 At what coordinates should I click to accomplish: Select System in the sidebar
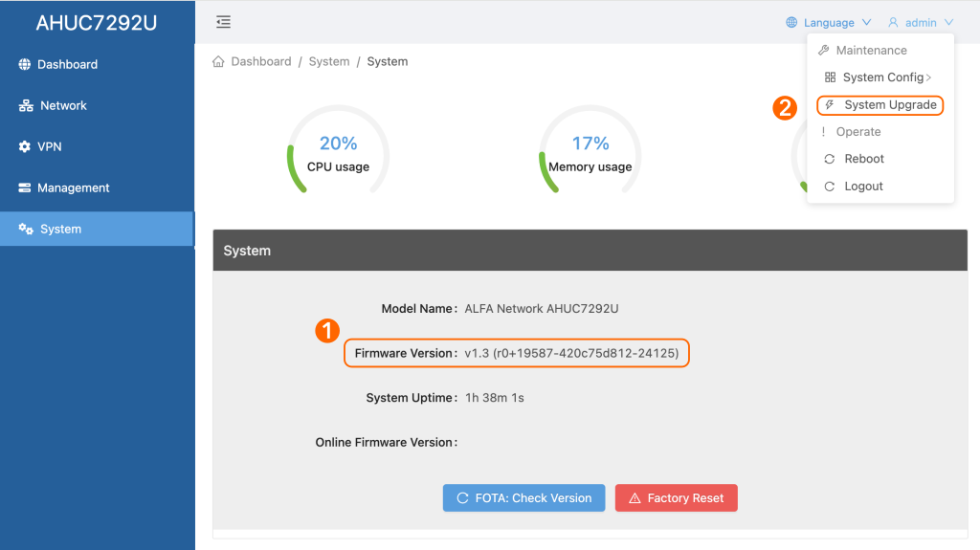[98, 229]
